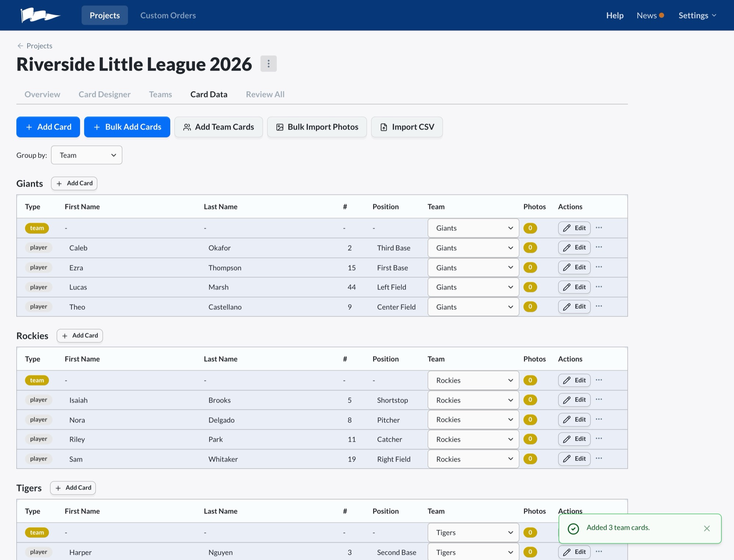This screenshot has width=734, height=560.
Task: Open the Group by Team dropdown
Action: pyautogui.click(x=87, y=155)
